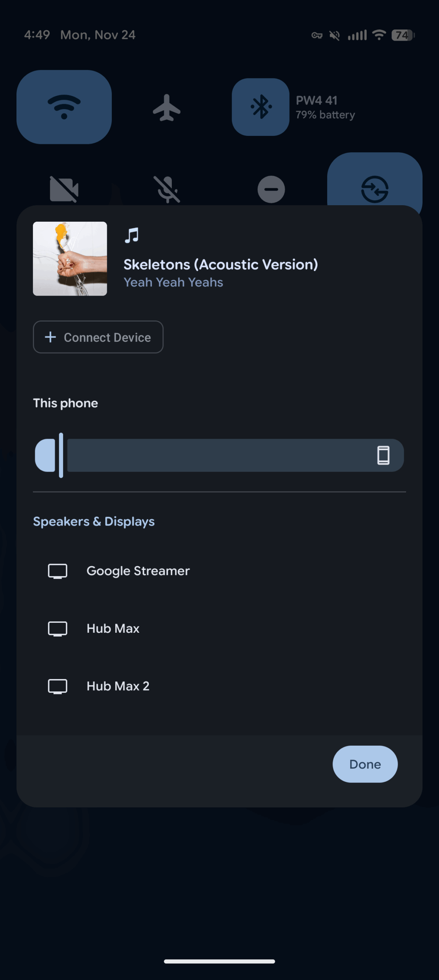This screenshot has width=439, height=980.
Task: Enable airplane mode tile
Action: [x=166, y=108]
